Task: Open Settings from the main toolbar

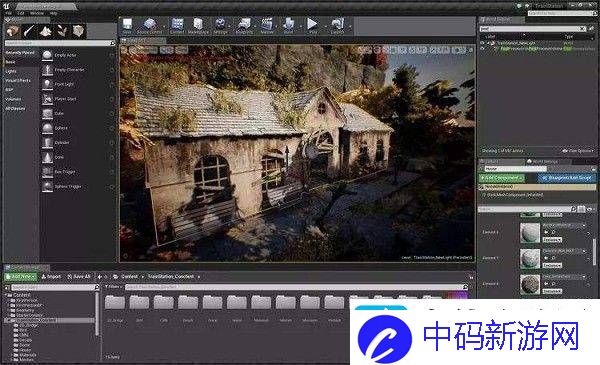Action: 220,24
